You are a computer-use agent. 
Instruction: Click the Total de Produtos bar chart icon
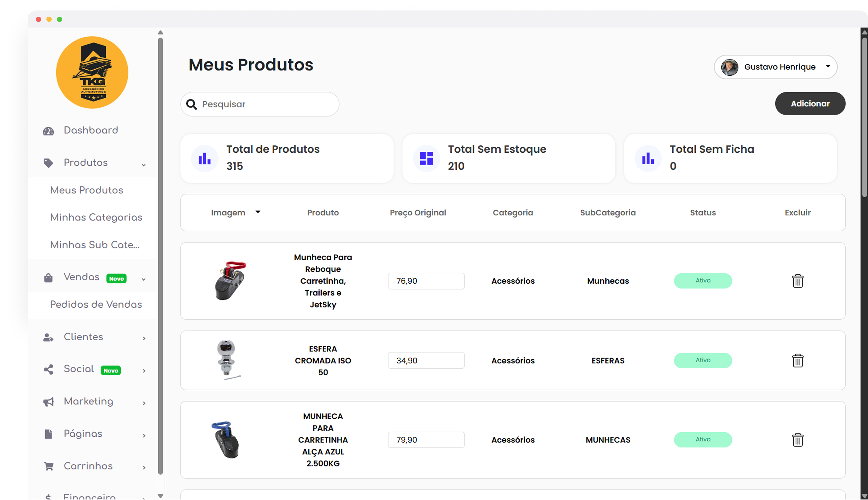coord(205,158)
